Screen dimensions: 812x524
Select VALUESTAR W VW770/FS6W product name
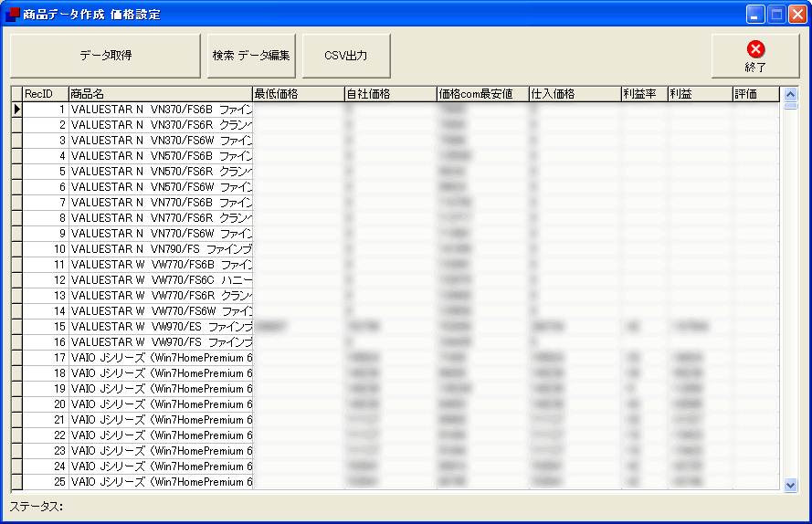tap(161, 311)
